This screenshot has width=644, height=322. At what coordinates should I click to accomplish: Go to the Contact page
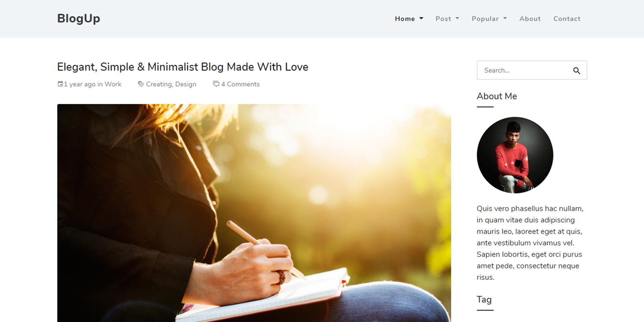(x=567, y=19)
